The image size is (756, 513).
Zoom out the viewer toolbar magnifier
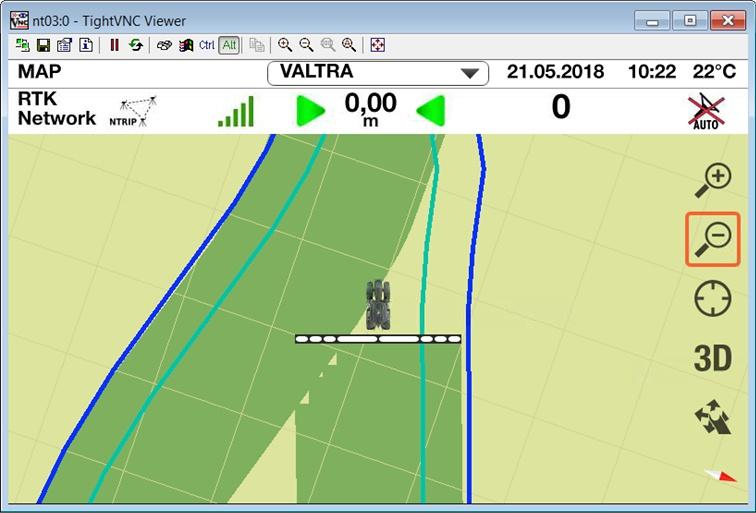(306, 45)
